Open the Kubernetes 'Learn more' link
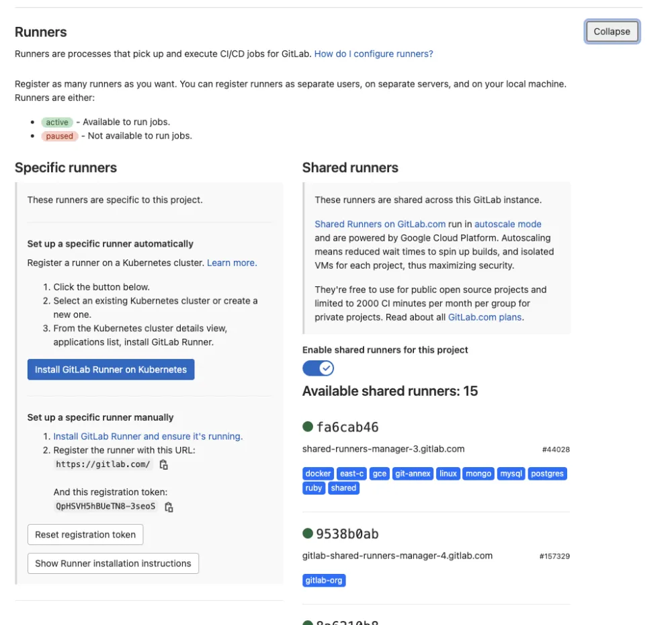The image size is (672, 625). tap(232, 263)
